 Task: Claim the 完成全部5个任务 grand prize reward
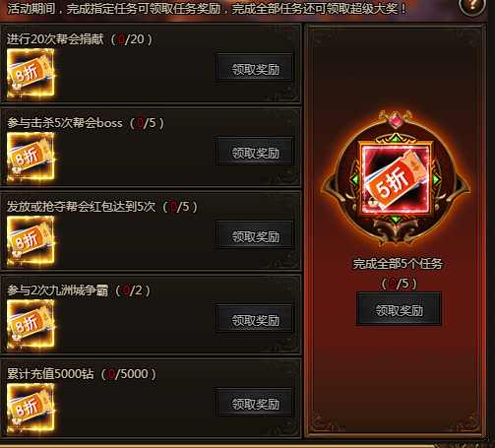click(399, 309)
